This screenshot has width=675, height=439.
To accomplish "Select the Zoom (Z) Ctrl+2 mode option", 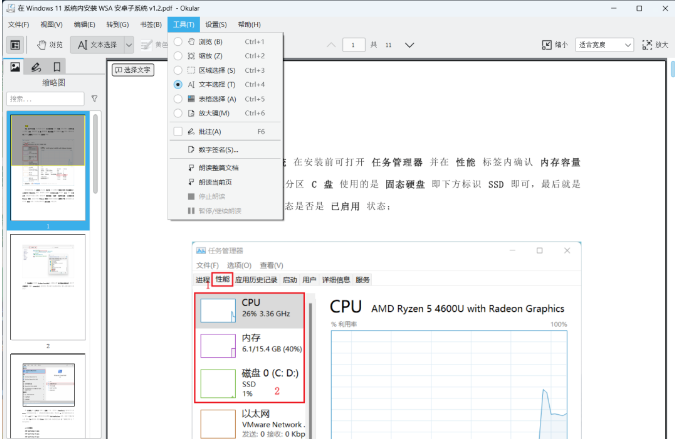I will [226, 56].
